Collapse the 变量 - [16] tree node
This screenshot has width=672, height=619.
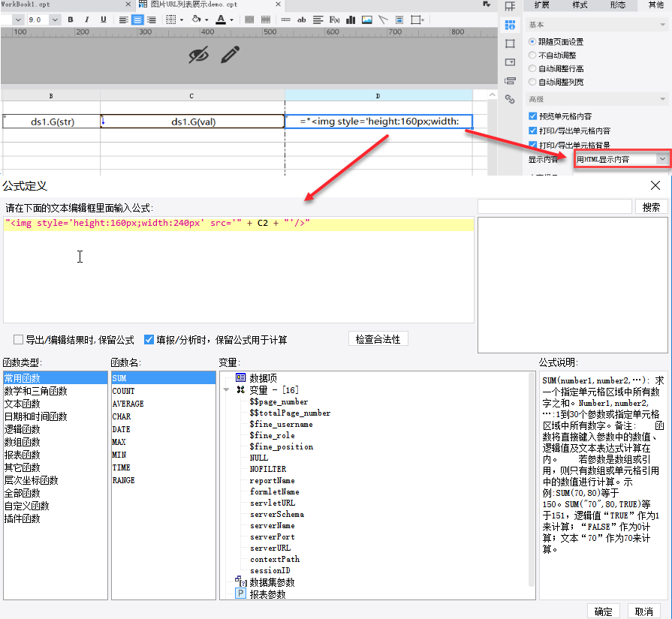(226, 390)
